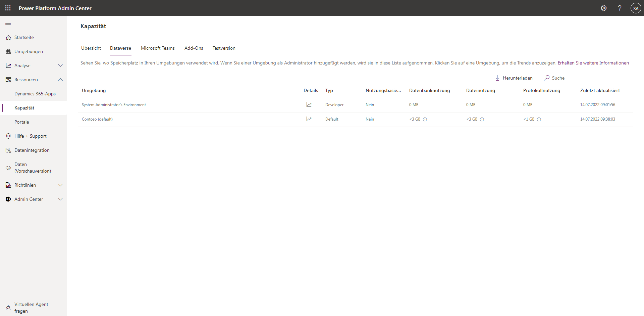Click the download arrow icon
Image resolution: width=644 pixels, height=316 pixels.
pyautogui.click(x=497, y=78)
